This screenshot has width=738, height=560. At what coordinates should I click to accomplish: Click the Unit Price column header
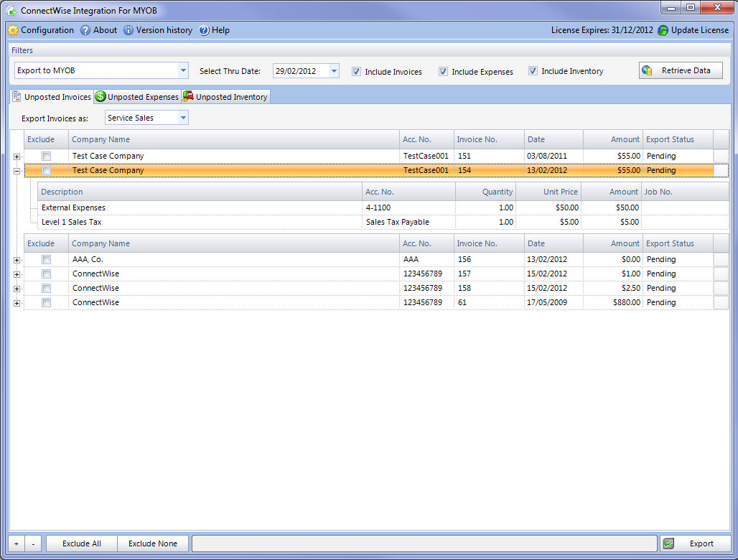pyautogui.click(x=548, y=192)
